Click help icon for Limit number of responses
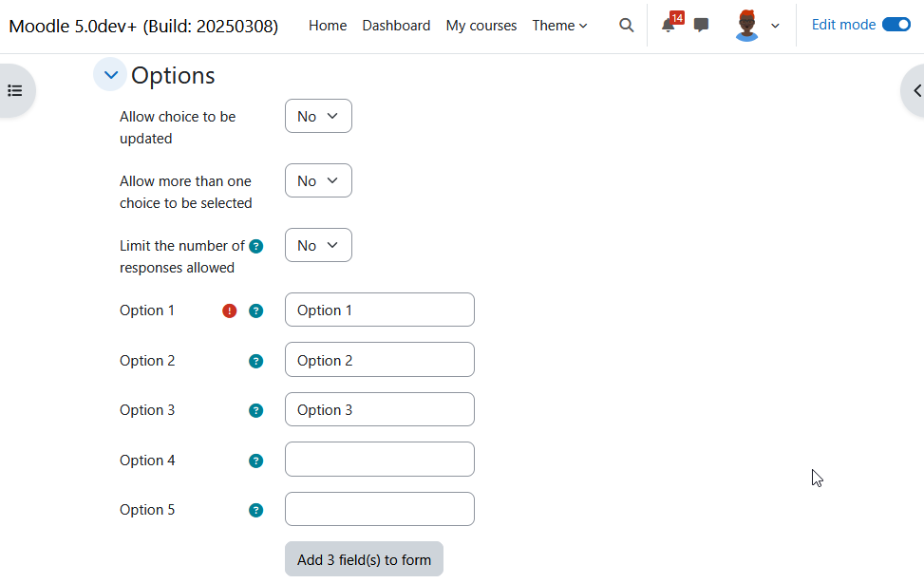 [255, 246]
